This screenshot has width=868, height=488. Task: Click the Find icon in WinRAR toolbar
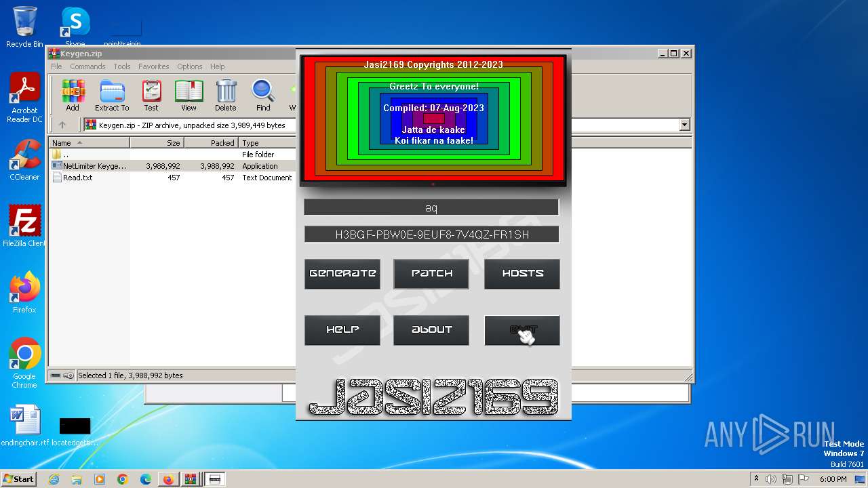tap(263, 96)
